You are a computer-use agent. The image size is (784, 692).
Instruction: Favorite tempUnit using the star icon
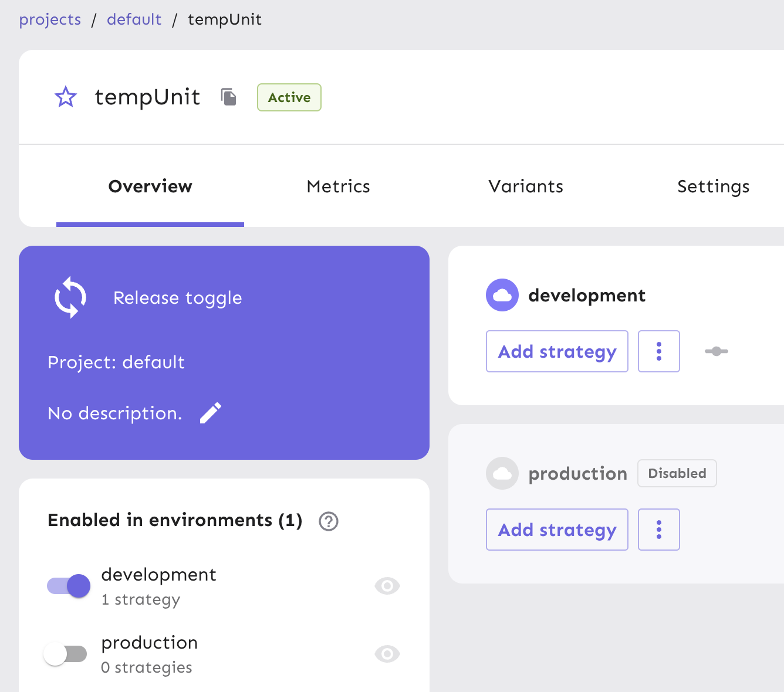[65, 97]
